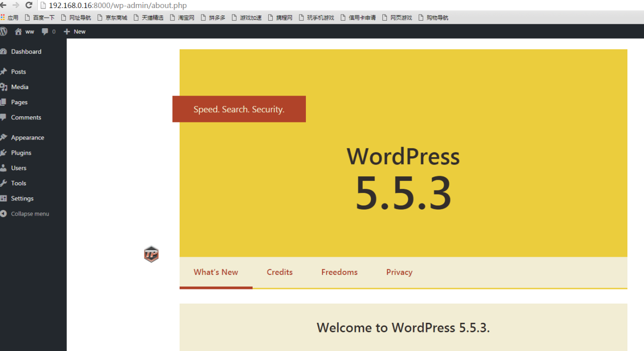Open Tools using the wrench icon
This screenshot has width=644, height=351.
[x=5, y=183]
